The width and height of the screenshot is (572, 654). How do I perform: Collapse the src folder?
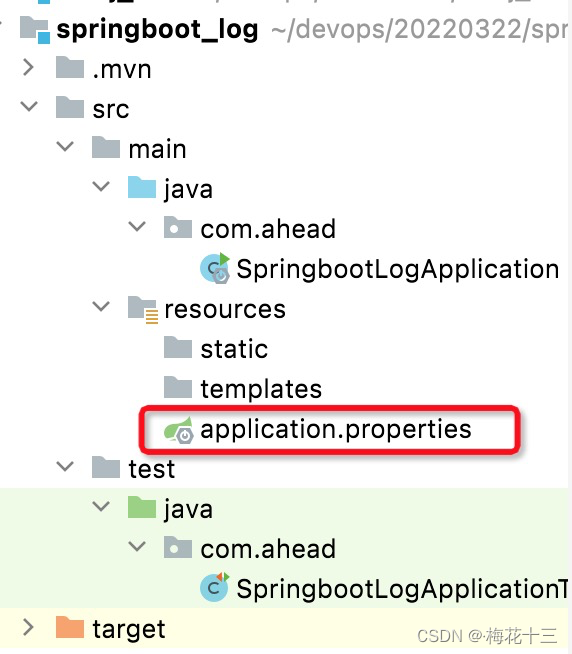(29, 106)
